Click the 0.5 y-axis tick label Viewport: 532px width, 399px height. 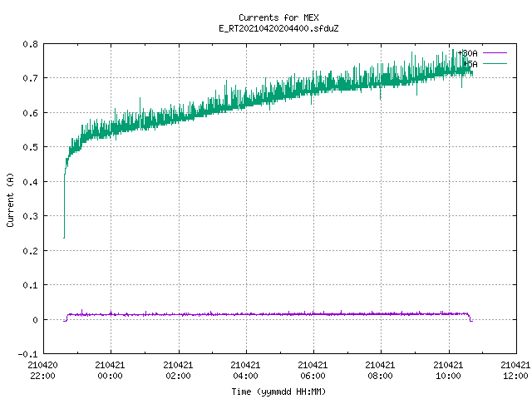coord(30,147)
